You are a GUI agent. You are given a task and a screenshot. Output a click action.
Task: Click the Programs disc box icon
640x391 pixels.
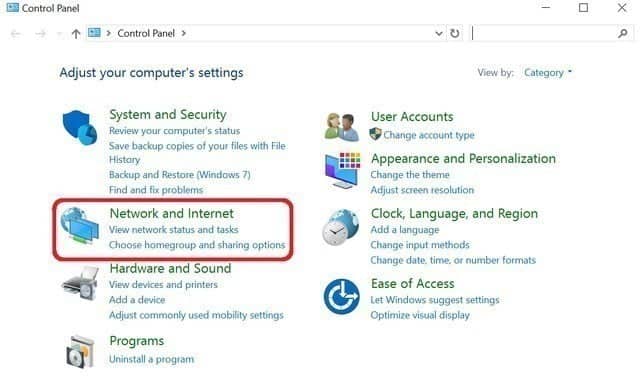click(80, 352)
